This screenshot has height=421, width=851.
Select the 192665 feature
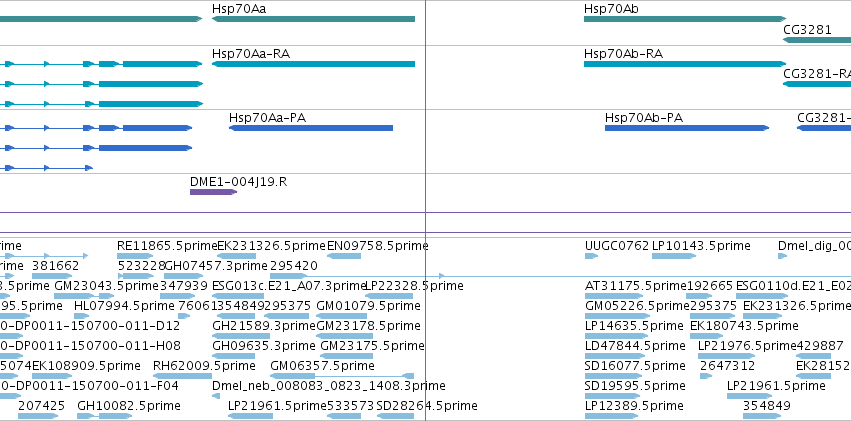pos(699,296)
